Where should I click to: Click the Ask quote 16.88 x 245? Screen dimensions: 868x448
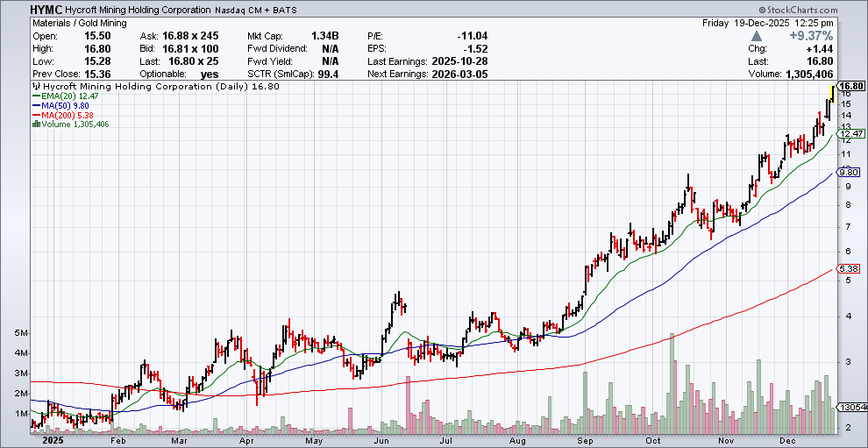click(190, 36)
